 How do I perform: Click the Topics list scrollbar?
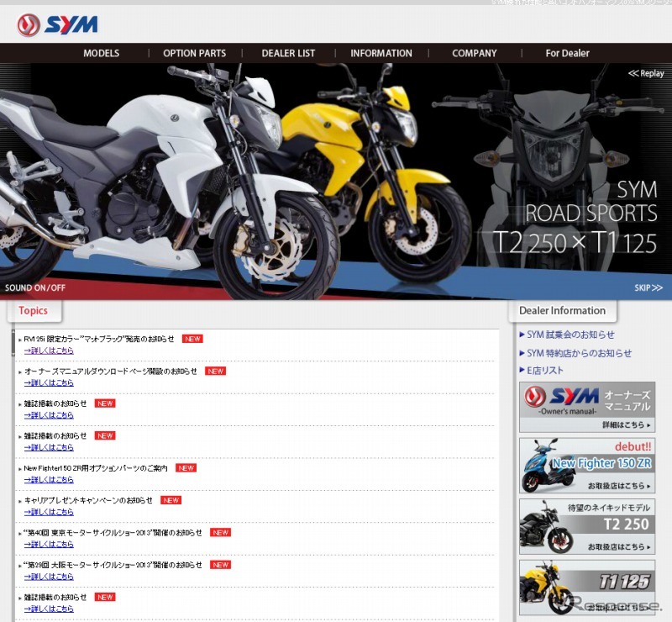click(x=13, y=343)
